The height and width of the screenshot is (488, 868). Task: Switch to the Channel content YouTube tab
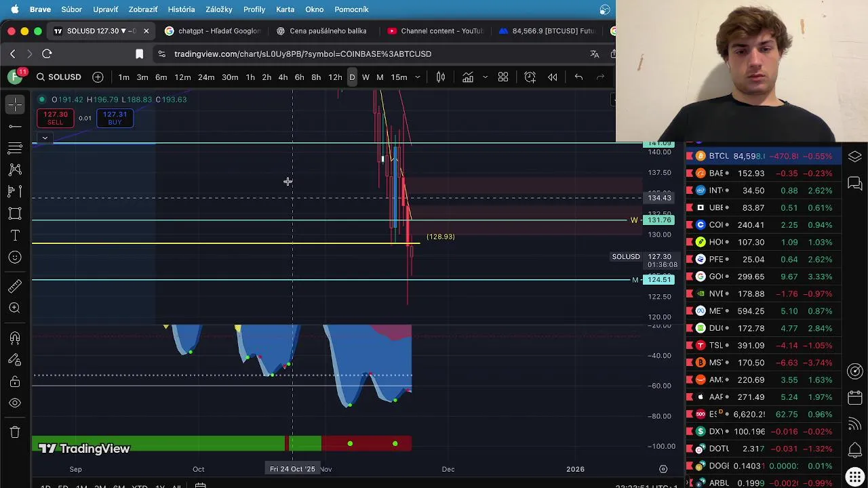click(x=435, y=31)
